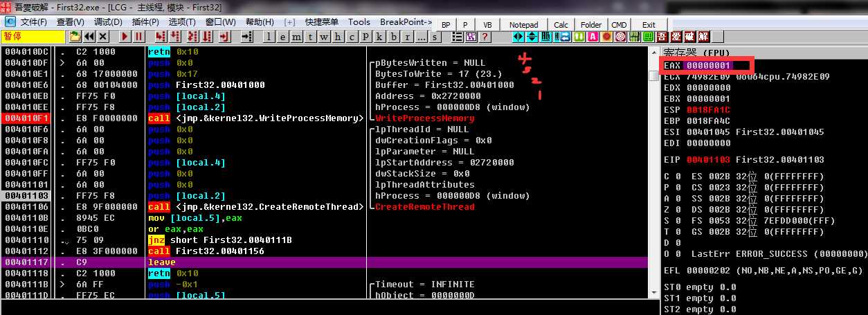Open the 窗口(W) window menu

pyautogui.click(x=220, y=22)
